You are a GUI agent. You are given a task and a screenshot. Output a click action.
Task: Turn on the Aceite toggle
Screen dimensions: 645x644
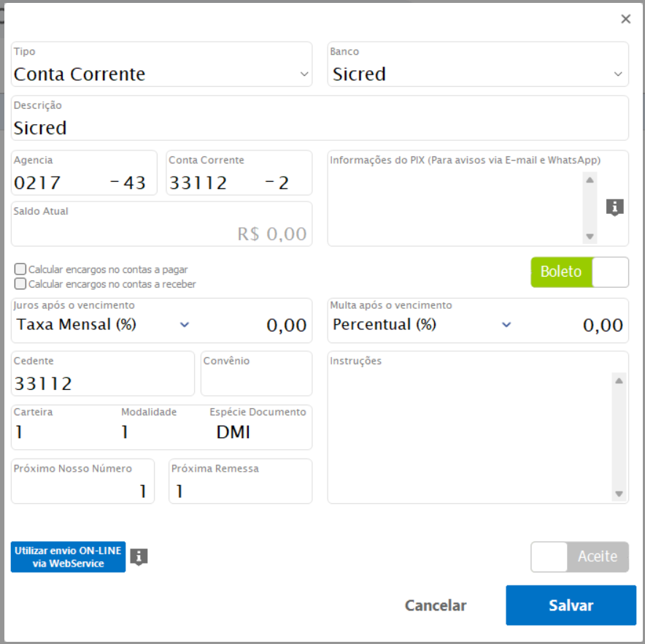(579, 557)
